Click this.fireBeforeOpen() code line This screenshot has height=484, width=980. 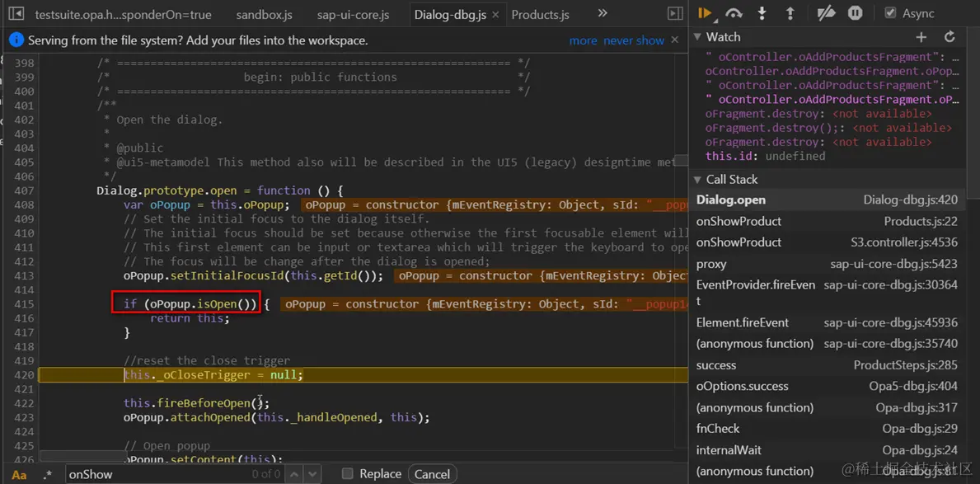196,403
